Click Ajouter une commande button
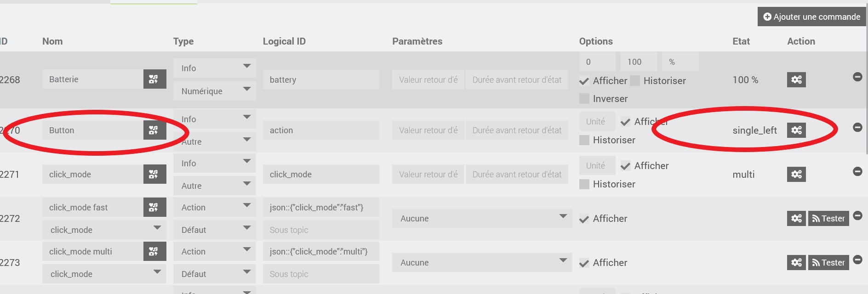868x294 pixels. pyautogui.click(x=811, y=17)
